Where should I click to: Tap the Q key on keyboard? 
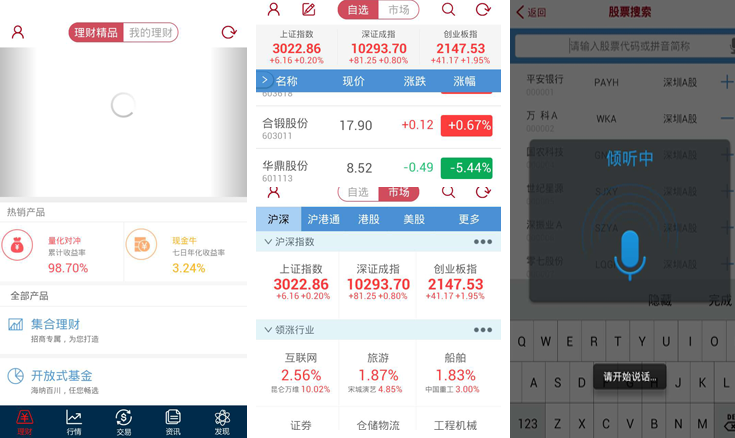522,341
